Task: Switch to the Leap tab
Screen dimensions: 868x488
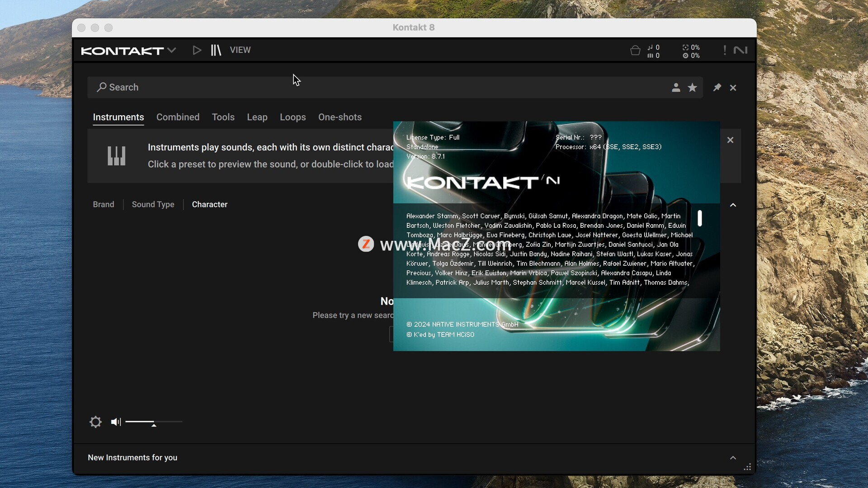Action: pos(257,117)
